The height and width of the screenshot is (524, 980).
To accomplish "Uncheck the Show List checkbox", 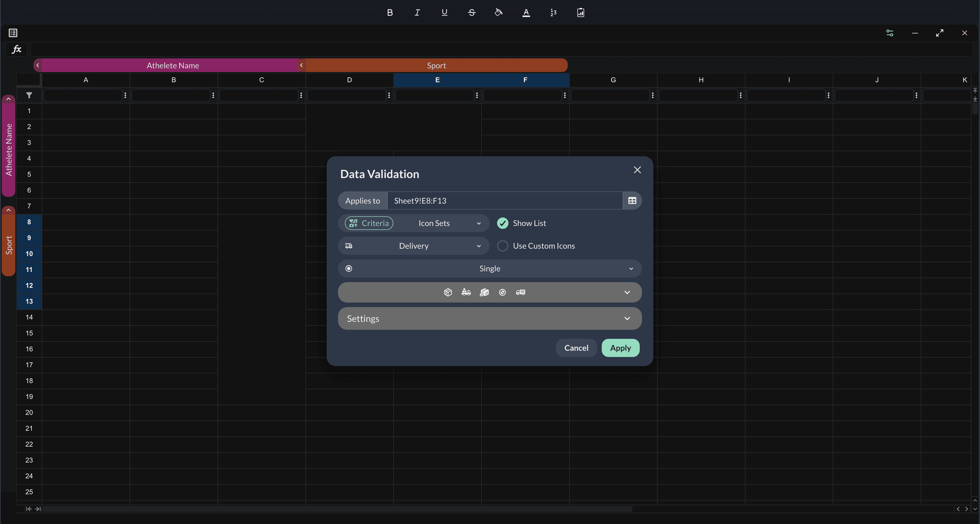I will pos(502,223).
